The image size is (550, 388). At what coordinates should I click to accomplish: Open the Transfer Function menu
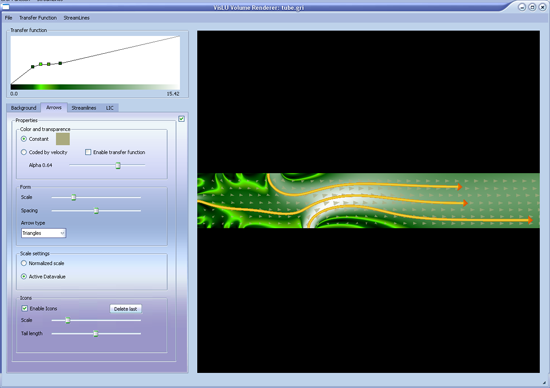tap(38, 18)
